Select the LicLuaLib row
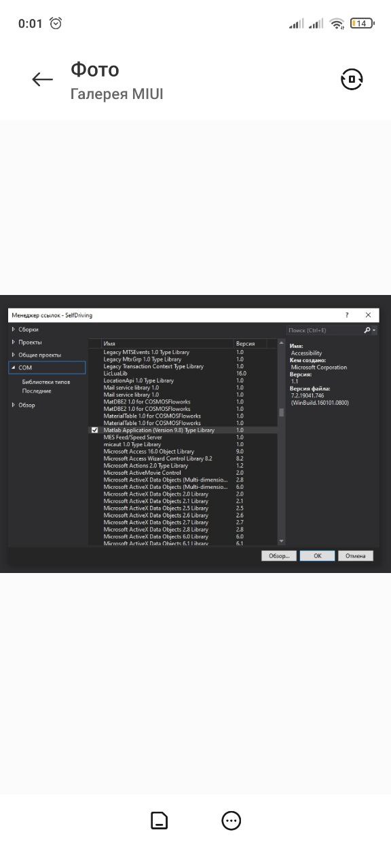 coord(183,374)
